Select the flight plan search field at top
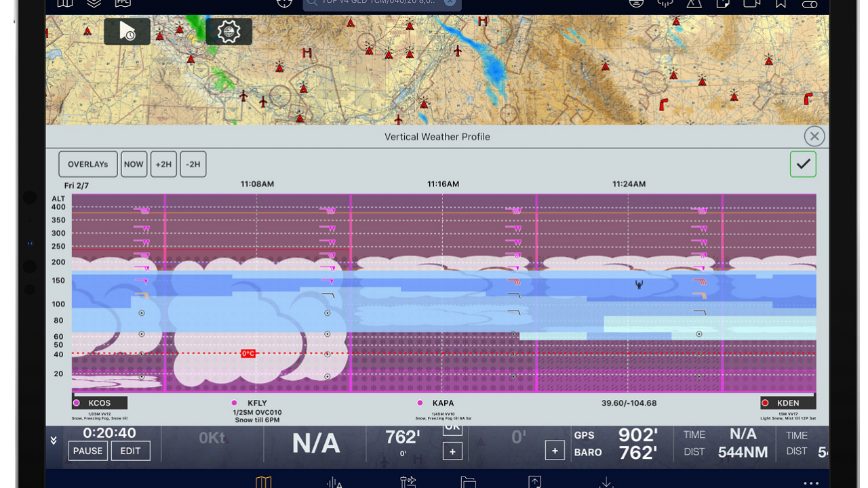Screen dimensions: 868x488 click(x=376, y=3)
